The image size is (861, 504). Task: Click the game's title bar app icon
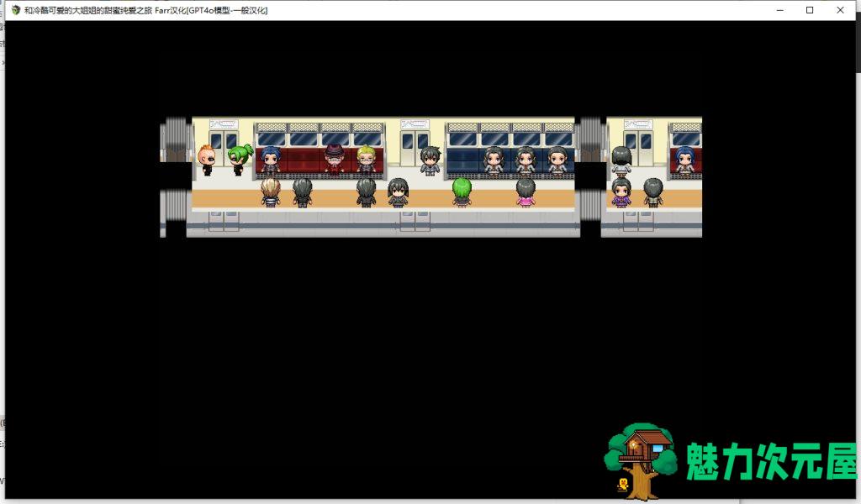pyautogui.click(x=15, y=10)
